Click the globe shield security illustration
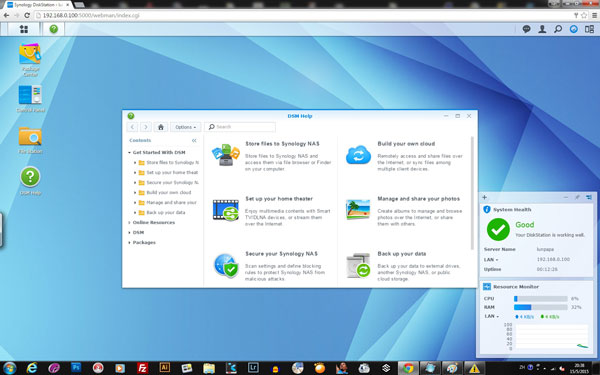The height and width of the screenshot is (375, 600). [226, 265]
